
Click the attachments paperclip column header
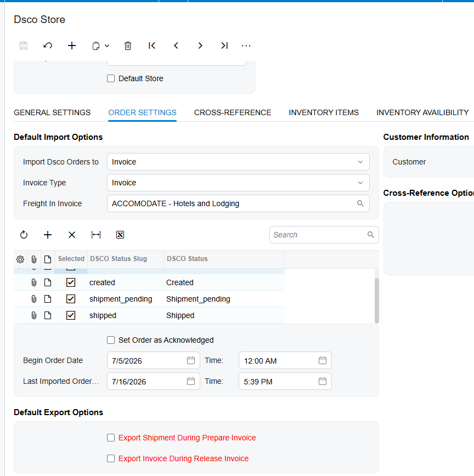[34, 259]
